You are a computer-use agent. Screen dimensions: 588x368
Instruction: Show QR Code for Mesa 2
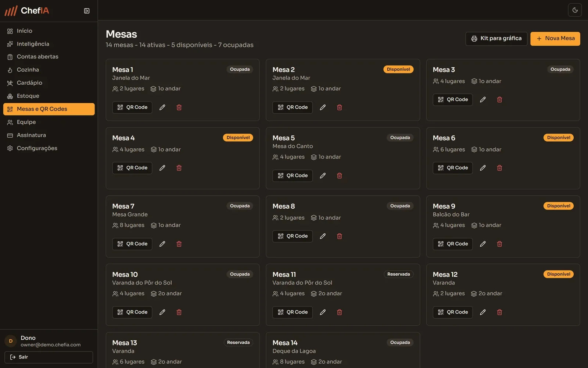pos(293,107)
